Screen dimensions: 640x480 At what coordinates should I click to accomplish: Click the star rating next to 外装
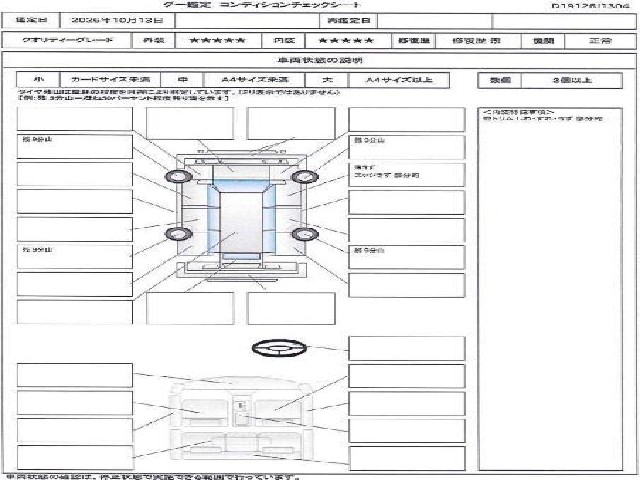(x=218, y=40)
